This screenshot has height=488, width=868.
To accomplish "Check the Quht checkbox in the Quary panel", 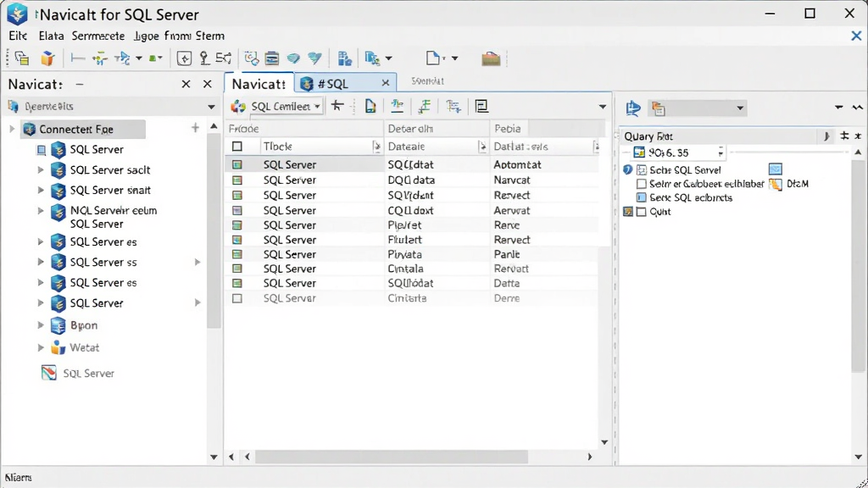I will [641, 211].
